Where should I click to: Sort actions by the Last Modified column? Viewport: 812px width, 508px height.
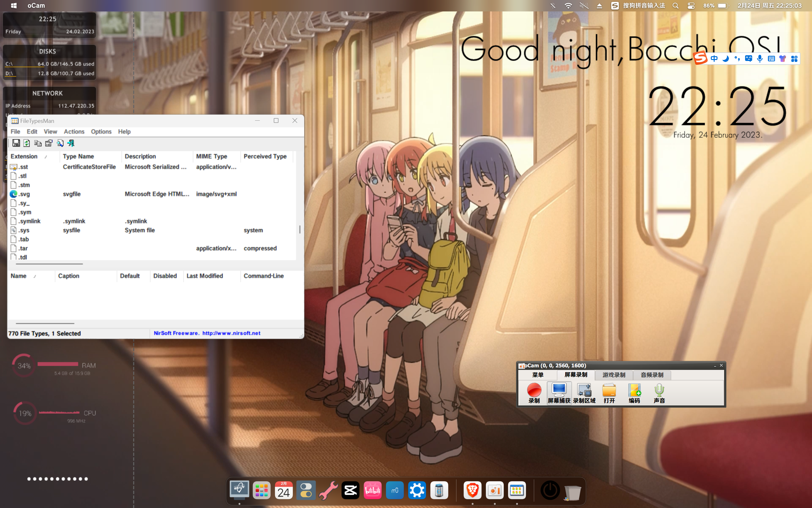212,276
